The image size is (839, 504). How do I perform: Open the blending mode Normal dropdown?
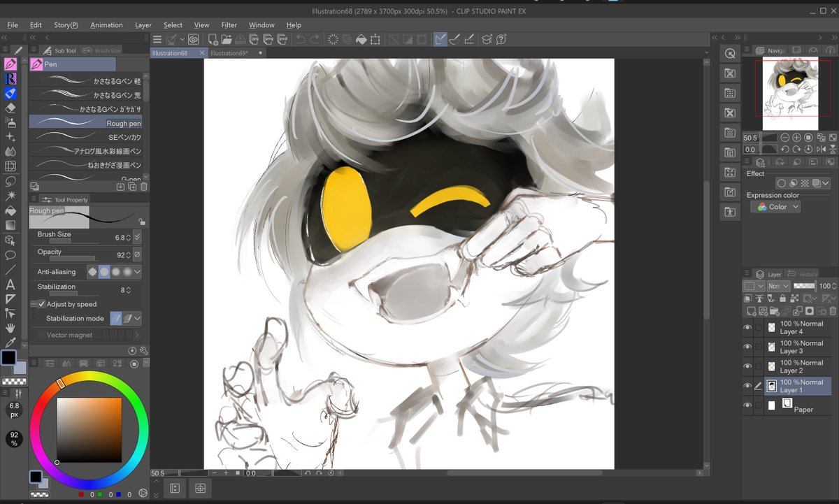pyautogui.click(x=778, y=286)
